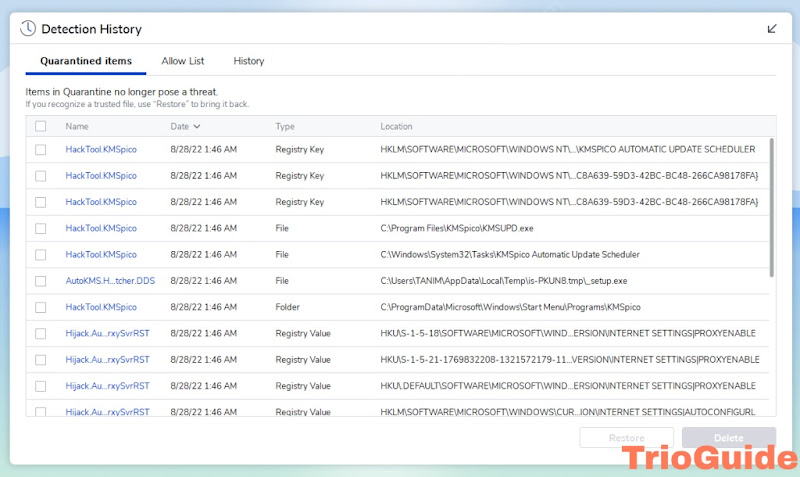Click location ending is-PKUN8.tmp\_setup.exe

click(504, 281)
